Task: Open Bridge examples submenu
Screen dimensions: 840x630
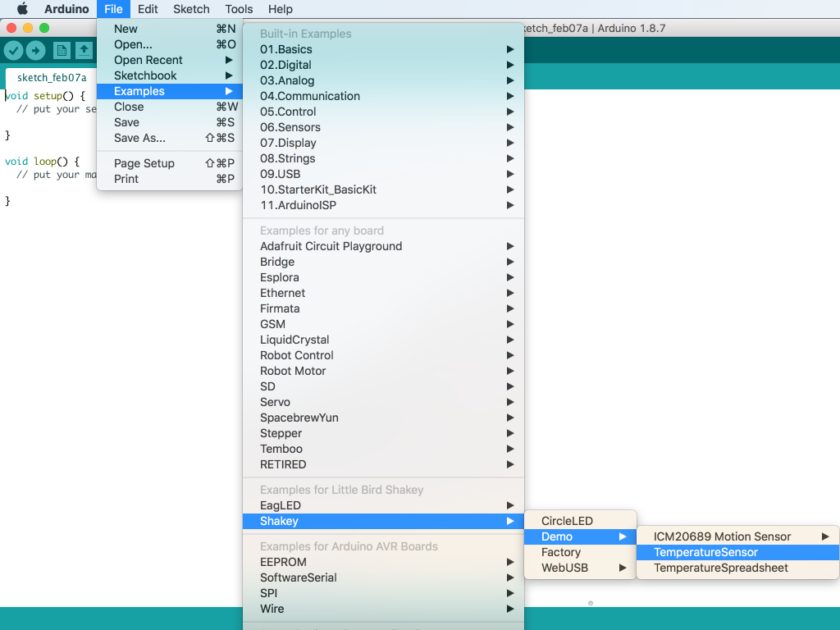Action: (384, 262)
